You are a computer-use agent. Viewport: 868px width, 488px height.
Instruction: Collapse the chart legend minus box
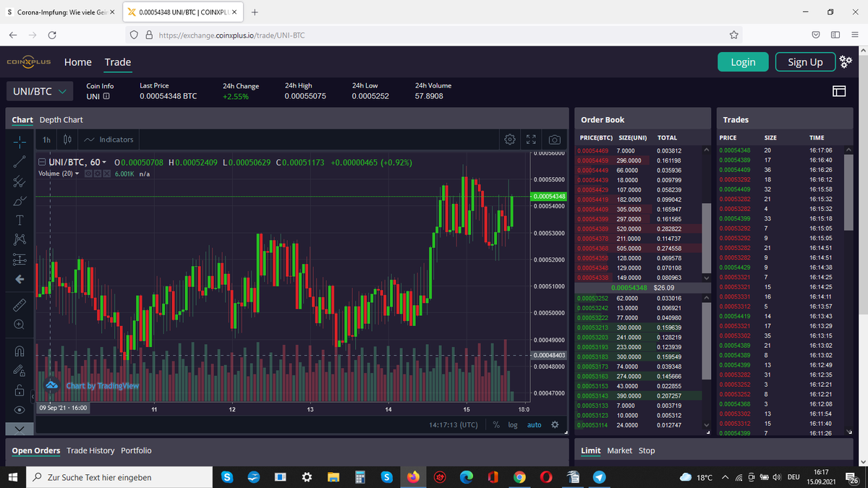[x=42, y=162]
